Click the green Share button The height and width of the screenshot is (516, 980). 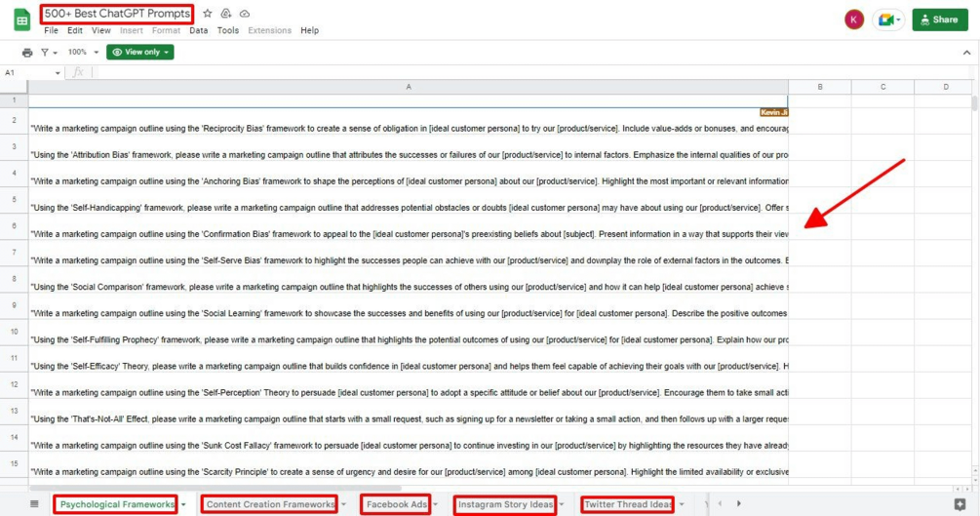pyautogui.click(x=939, y=20)
